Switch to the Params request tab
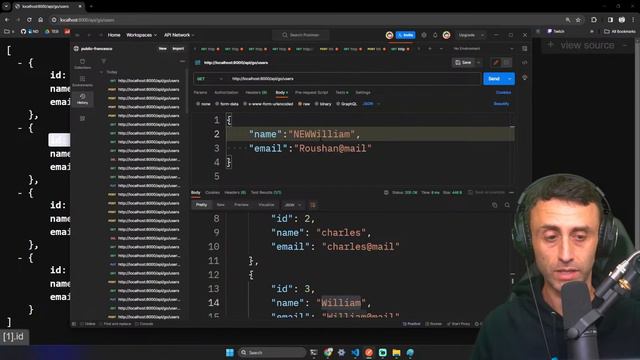Image resolution: width=640 pixels, height=360 pixels. 200,93
